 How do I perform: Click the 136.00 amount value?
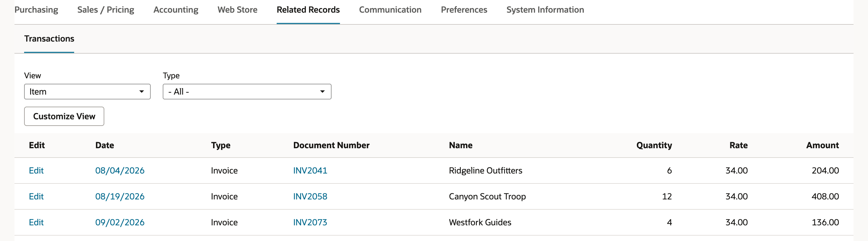[825, 222]
